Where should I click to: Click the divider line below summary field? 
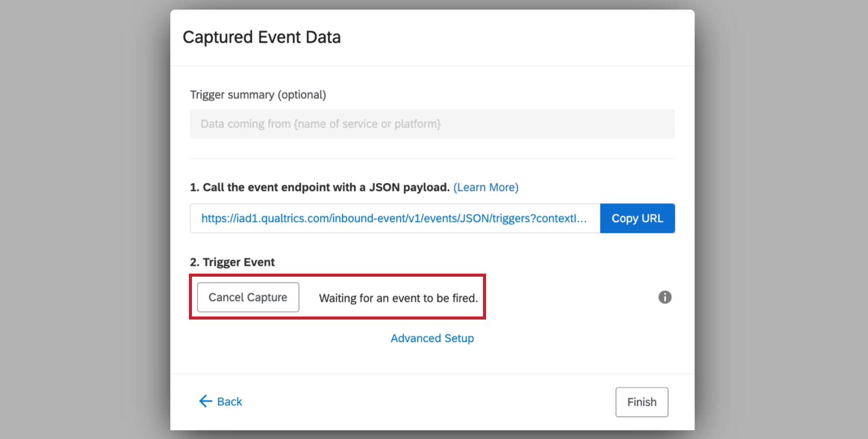pos(432,159)
